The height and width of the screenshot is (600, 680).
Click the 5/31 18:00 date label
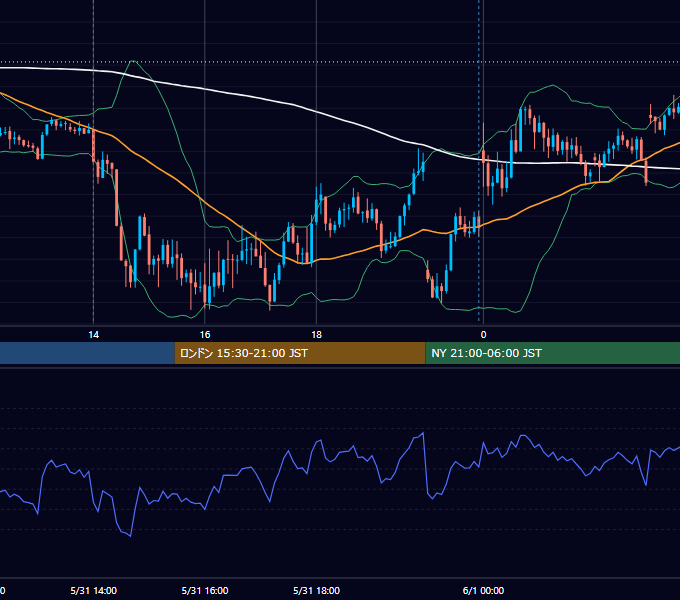click(x=317, y=590)
